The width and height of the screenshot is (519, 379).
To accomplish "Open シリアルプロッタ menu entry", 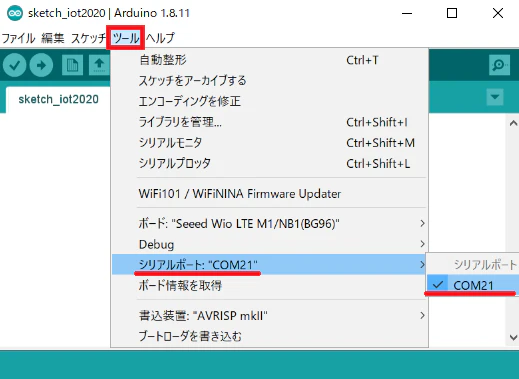I will (269, 163).
